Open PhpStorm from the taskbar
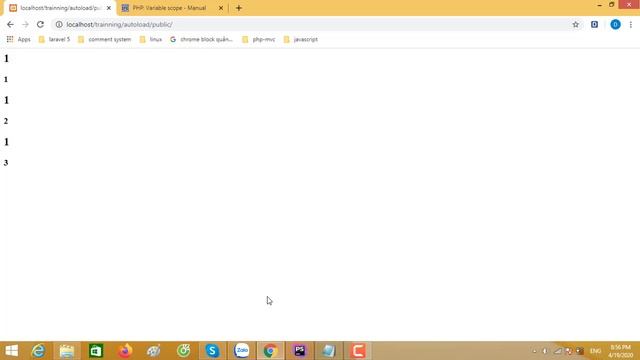The height and width of the screenshot is (360, 640). [300, 351]
